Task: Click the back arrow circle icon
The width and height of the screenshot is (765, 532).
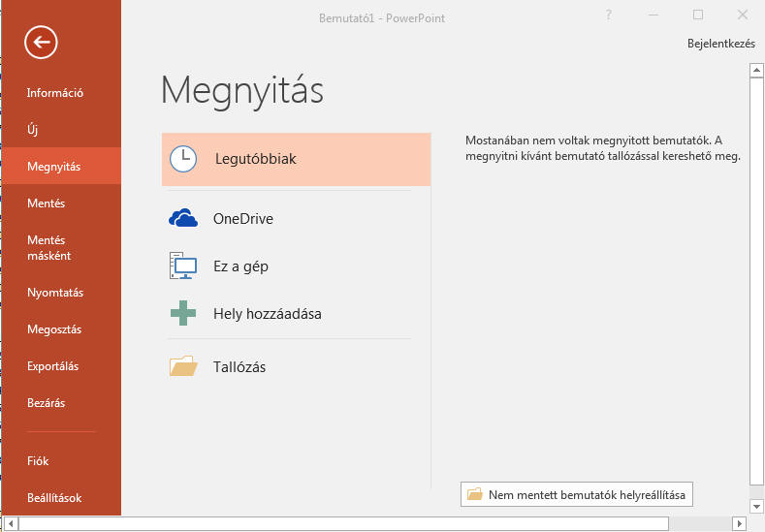Action: click(x=41, y=43)
